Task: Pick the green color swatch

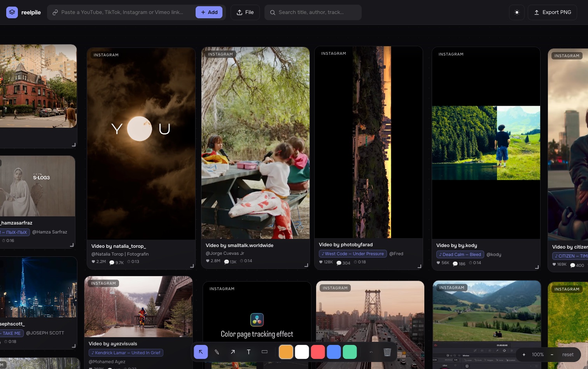Action: pos(350,352)
